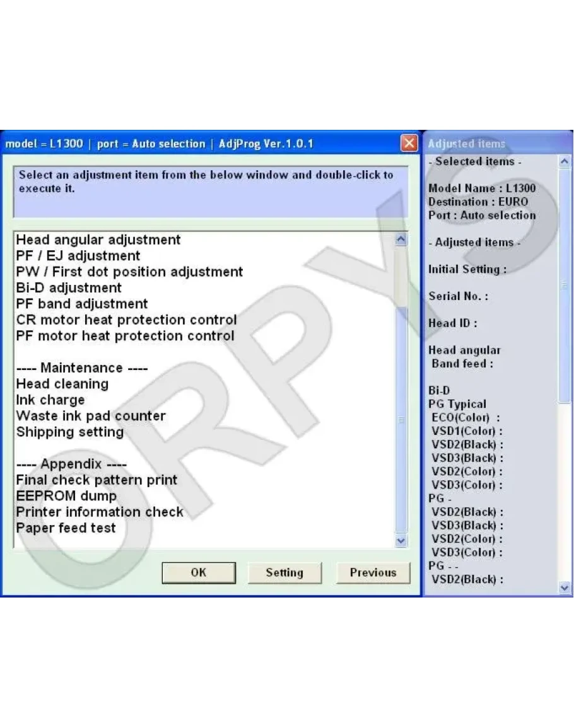Select Printer information check
This screenshot has width=574, height=728.
(x=100, y=512)
